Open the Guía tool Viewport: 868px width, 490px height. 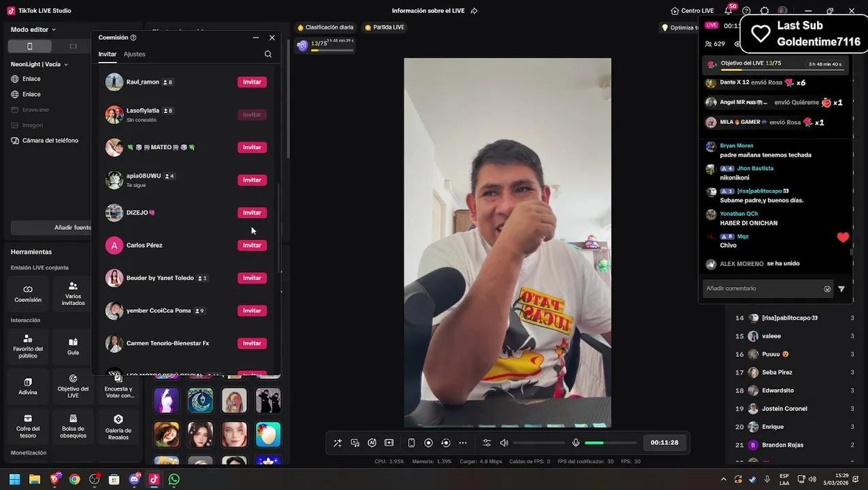coord(73,346)
